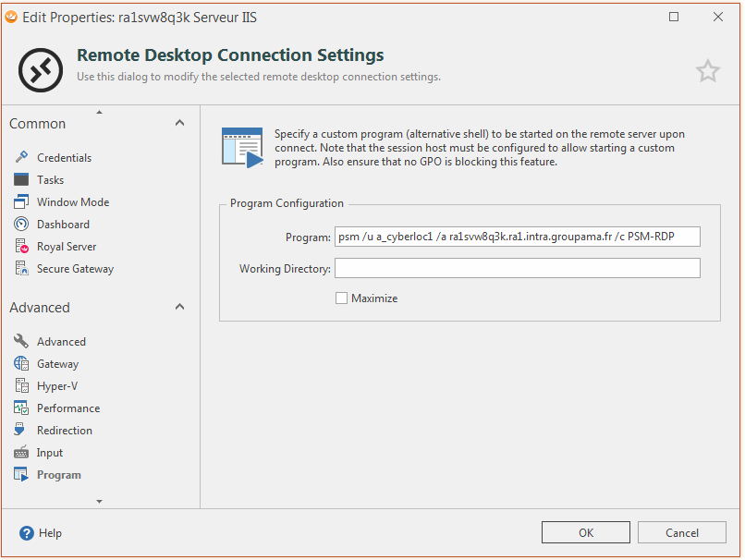745x560 pixels.
Task: Enable the Maximize checkbox
Action: tap(342, 298)
